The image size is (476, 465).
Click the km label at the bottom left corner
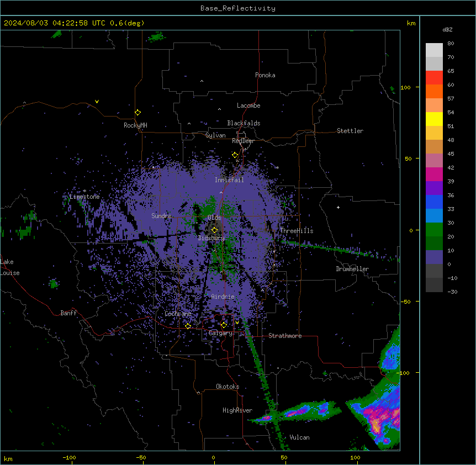[x=8, y=459]
